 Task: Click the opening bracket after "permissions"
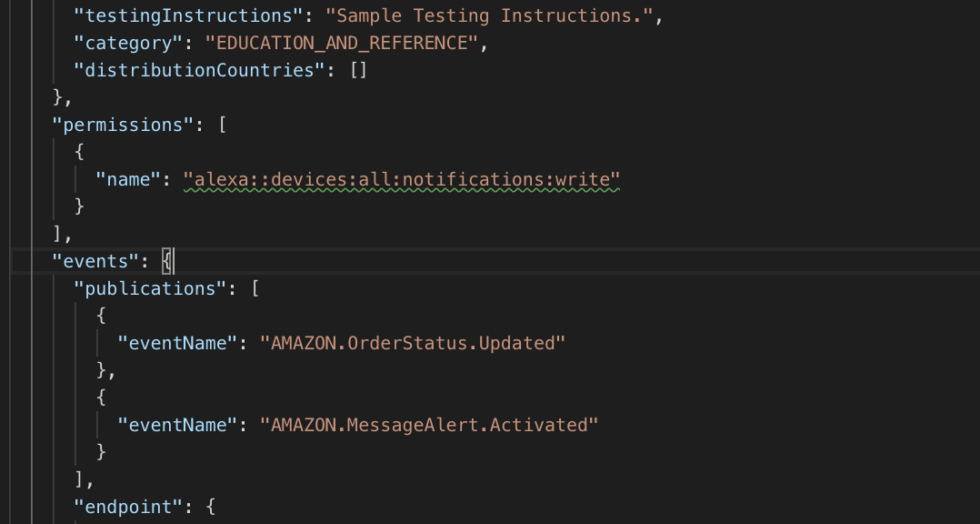click(222, 125)
